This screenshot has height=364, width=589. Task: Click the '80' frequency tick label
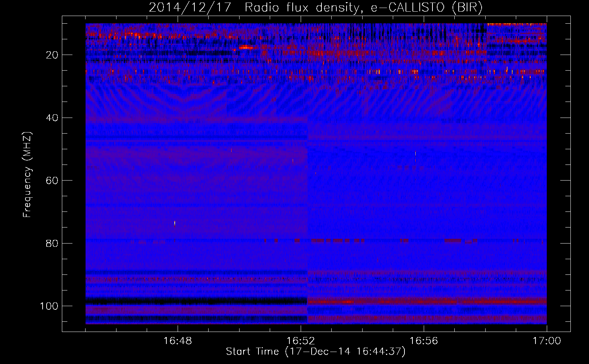52,243
